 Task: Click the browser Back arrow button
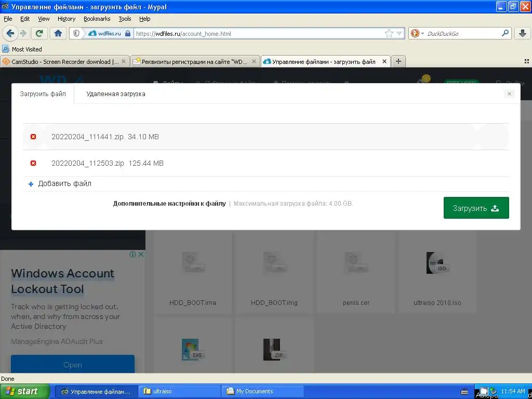pos(10,33)
